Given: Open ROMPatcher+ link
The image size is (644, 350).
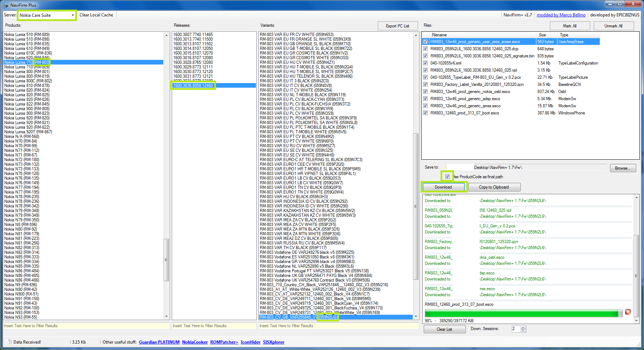Looking at the screenshot, I should [224, 342].
